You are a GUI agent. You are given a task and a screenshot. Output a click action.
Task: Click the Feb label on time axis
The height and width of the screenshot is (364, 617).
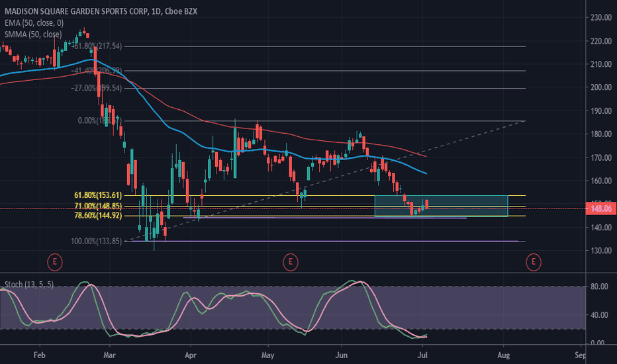coord(39,355)
